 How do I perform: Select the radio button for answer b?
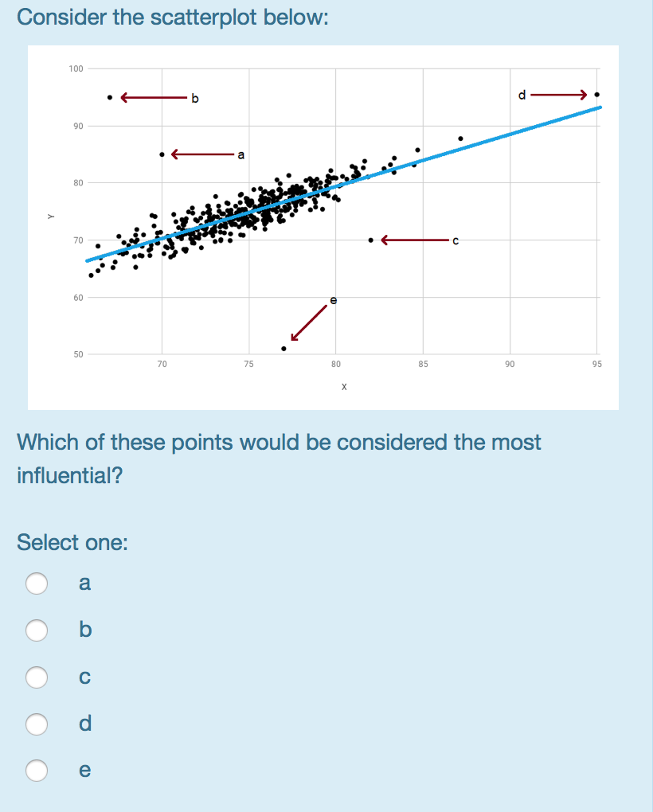[36, 630]
